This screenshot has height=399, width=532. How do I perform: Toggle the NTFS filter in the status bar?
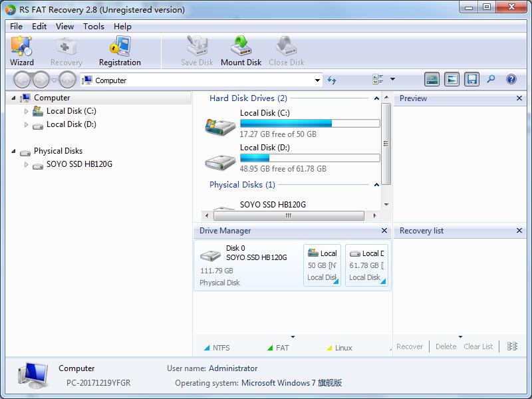coord(221,347)
